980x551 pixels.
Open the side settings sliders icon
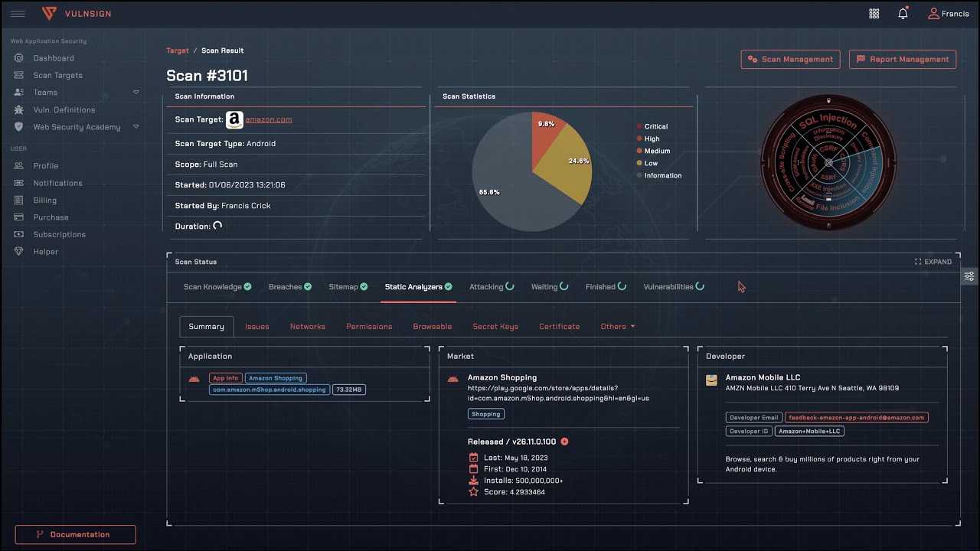pyautogui.click(x=969, y=276)
